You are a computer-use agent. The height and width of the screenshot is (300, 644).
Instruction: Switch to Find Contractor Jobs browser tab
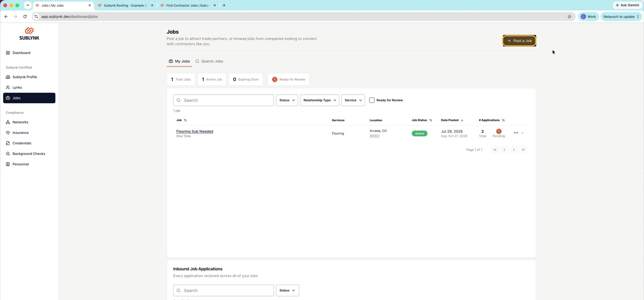point(188,5)
